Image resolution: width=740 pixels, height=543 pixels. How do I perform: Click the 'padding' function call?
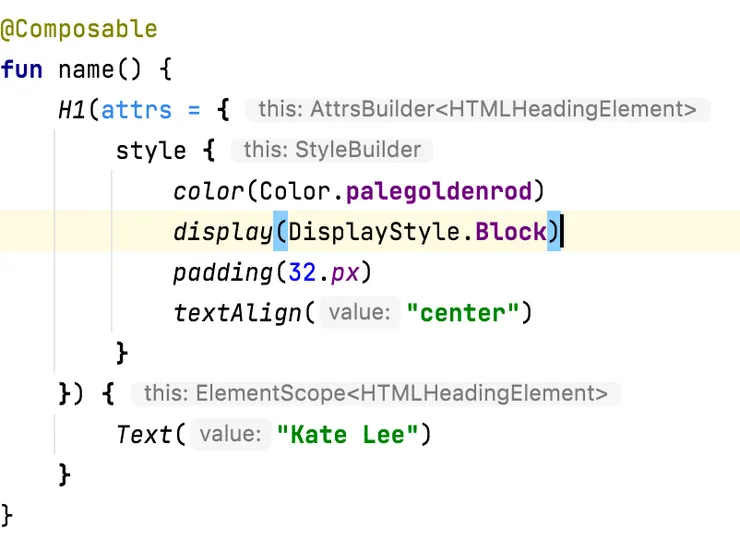(223, 272)
